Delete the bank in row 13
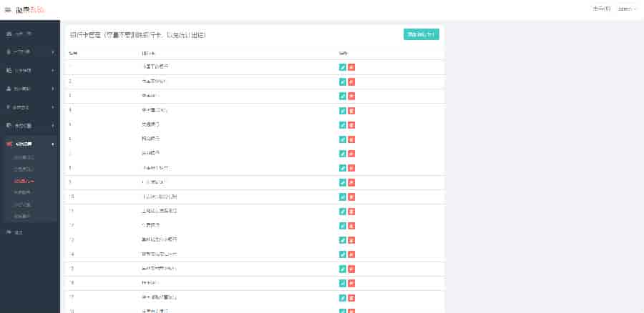This screenshot has width=644, height=313. tap(351, 240)
